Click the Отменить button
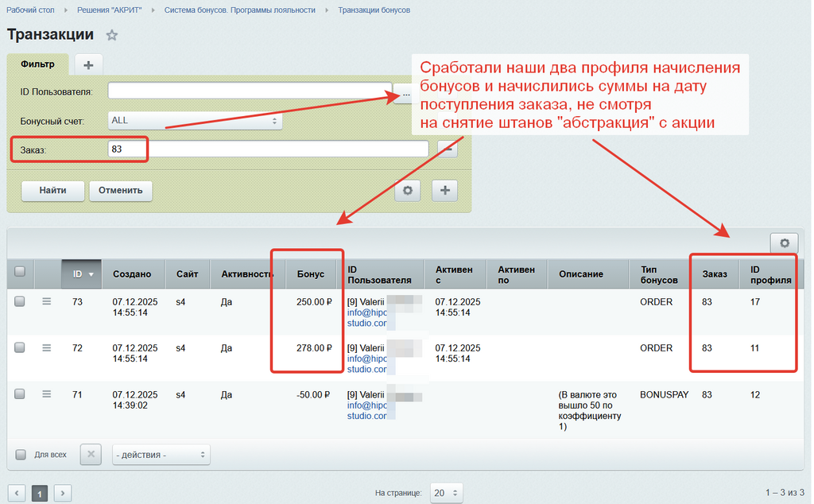 coord(120,191)
